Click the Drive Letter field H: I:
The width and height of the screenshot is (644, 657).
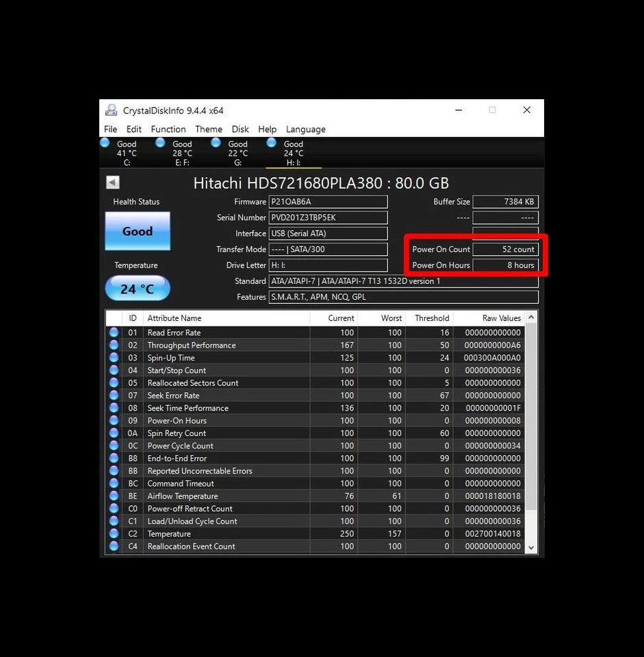click(x=328, y=266)
